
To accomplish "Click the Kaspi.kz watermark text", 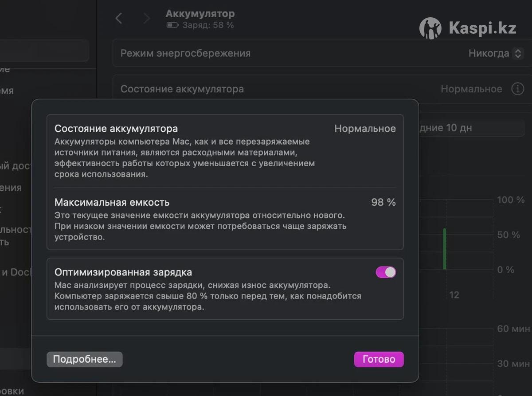I will tap(482, 29).
